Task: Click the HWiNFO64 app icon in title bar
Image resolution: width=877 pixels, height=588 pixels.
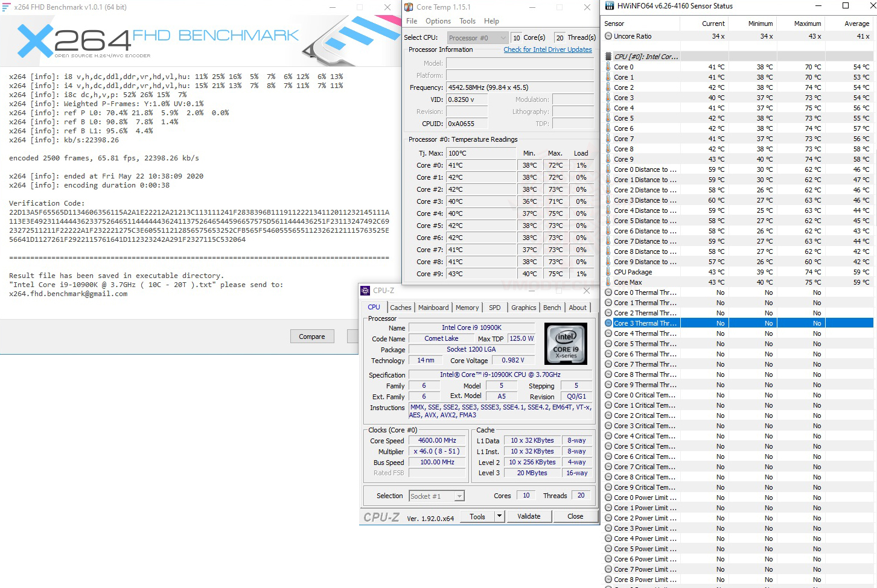Action: point(608,6)
